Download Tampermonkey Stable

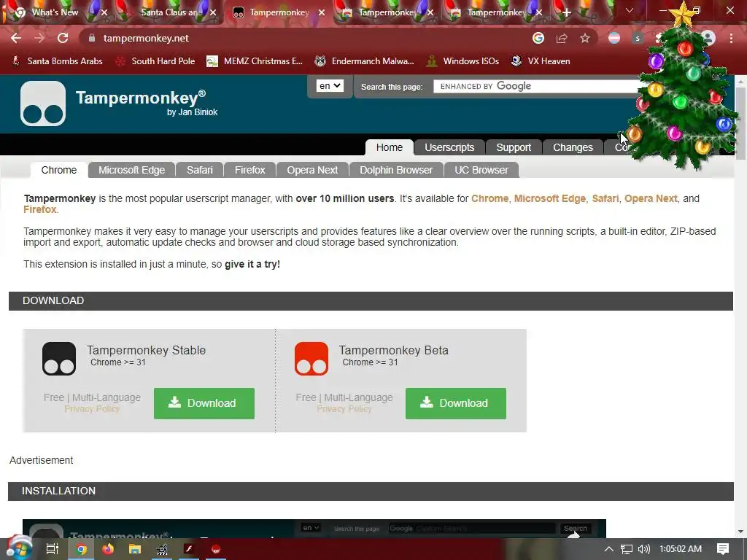pyautogui.click(x=204, y=403)
